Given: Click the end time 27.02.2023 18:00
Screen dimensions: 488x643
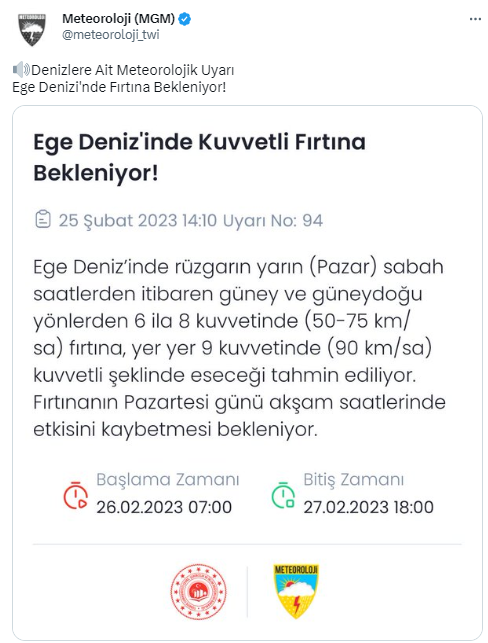Looking at the screenshot, I should click(369, 507).
